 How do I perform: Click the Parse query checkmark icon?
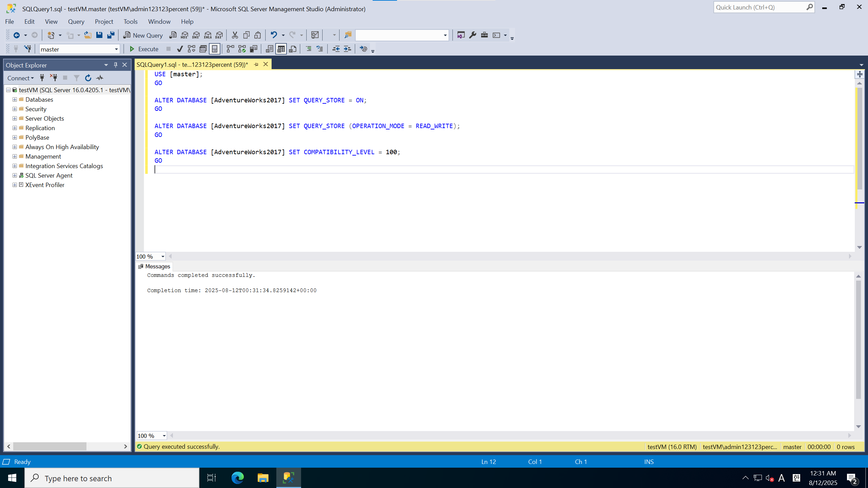(180, 49)
